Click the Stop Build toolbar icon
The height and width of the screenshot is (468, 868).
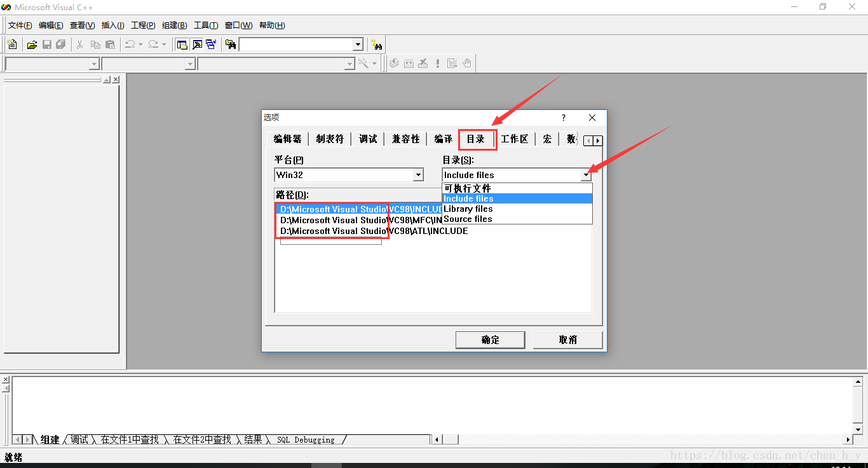tap(423, 64)
